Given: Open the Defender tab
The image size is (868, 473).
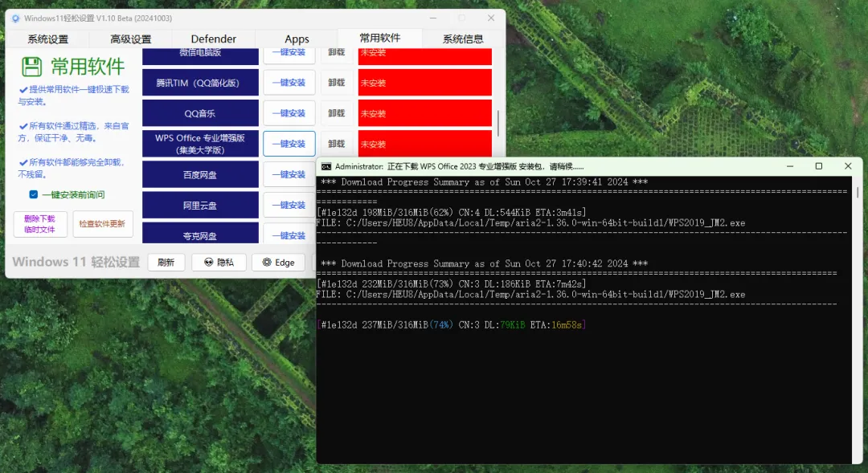Looking at the screenshot, I should pos(213,39).
